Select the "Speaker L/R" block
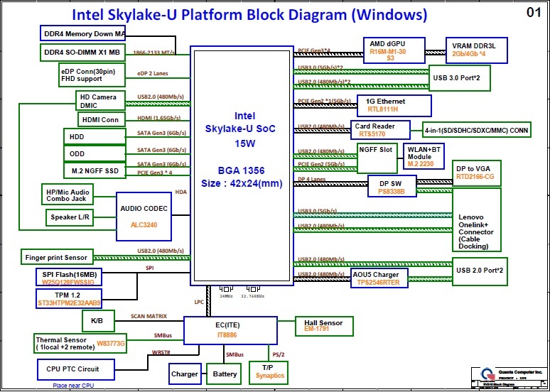Image resolution: width=550 pixels, height=392 pixels. 70,217
